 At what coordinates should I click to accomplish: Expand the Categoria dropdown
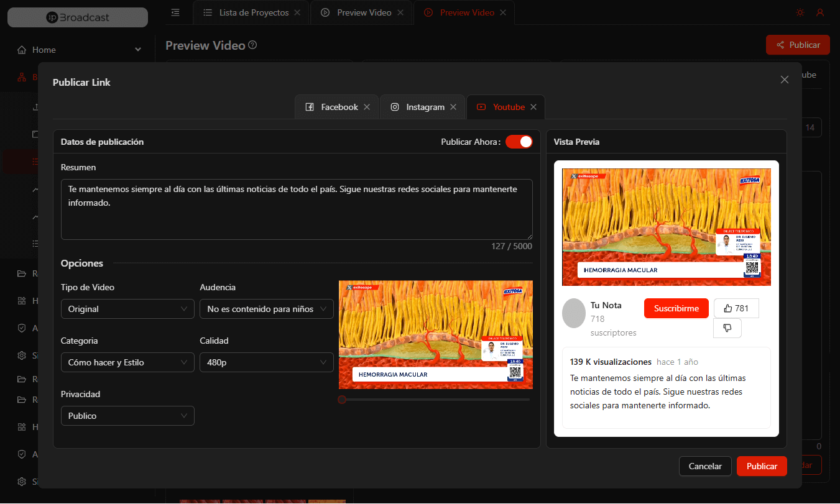pyautogui.click(x=127, y=362)
